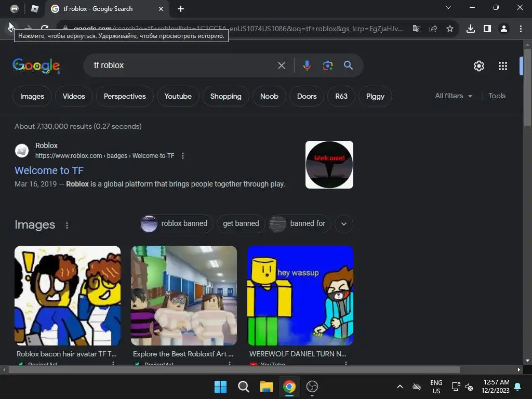Clear search text with the X icon
The width and height of the screenshot is (532, 399).
pyautogui.click(x=281, y=65)
